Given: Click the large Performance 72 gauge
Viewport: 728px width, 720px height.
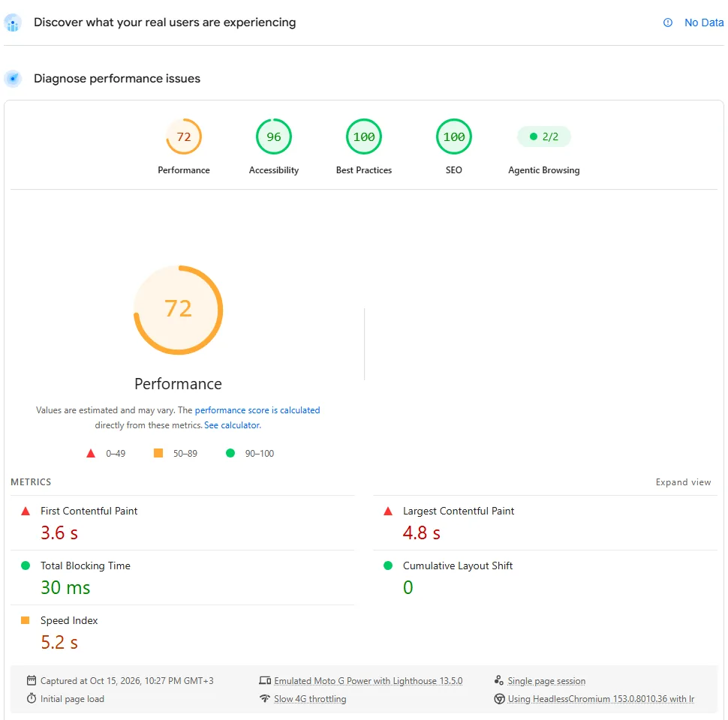Looking at the screenshot, I should tap(179, 310).
